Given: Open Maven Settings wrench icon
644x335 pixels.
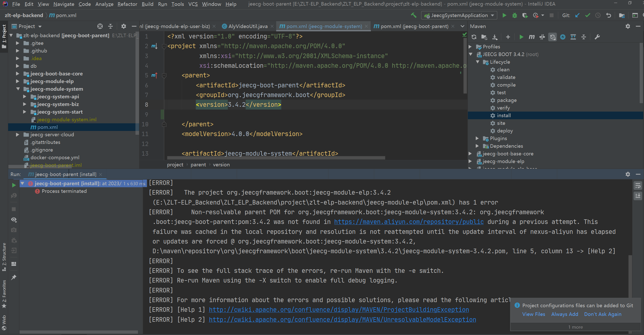Looking at the screenshot, I should coord(597,37).
